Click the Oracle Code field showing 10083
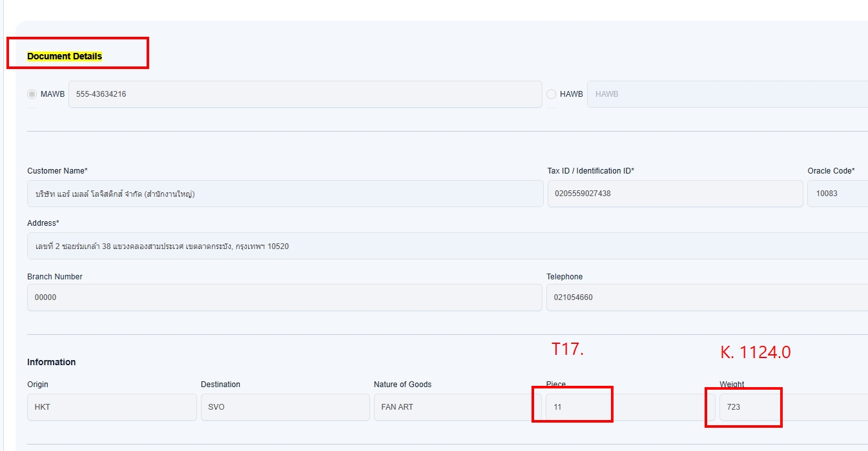This screenshot has width=868, height=451. [x=837, y=194]
